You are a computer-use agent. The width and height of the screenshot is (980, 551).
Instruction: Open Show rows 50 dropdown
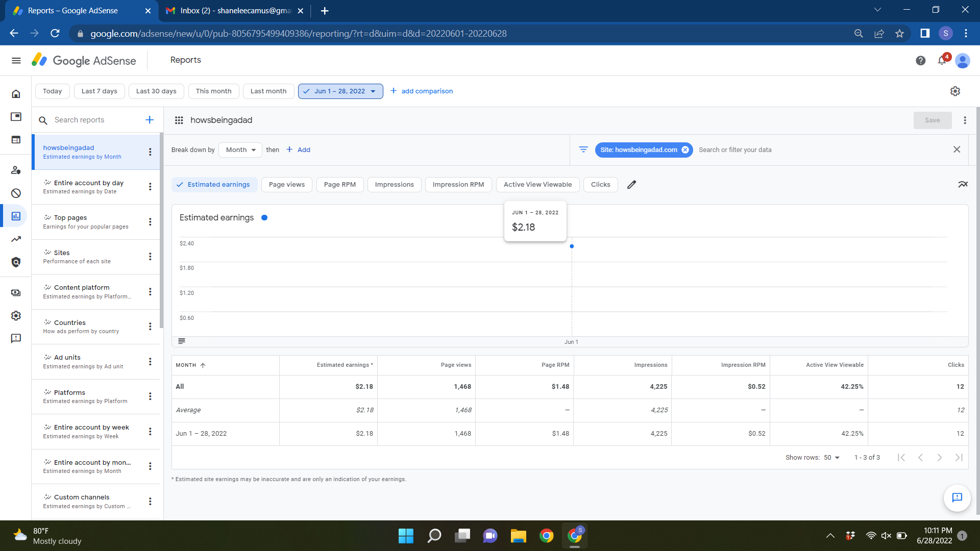(831, 458)
